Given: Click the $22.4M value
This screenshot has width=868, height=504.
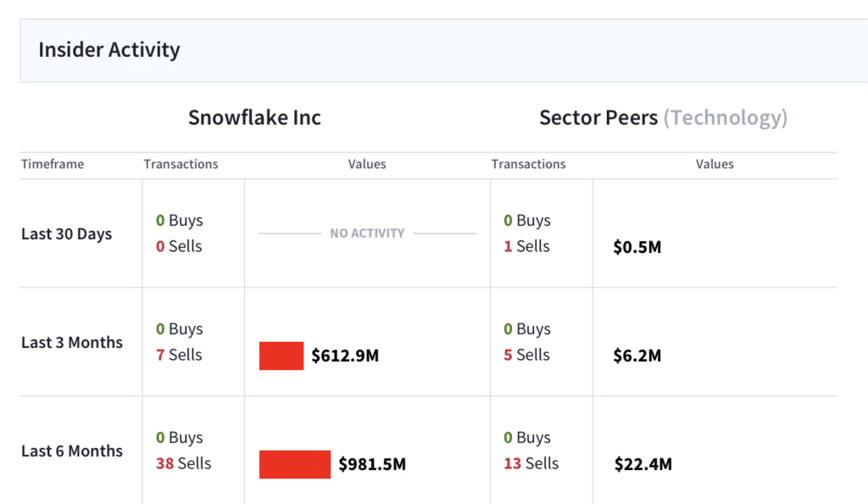Looking at the screenshot, I should 643,464.
